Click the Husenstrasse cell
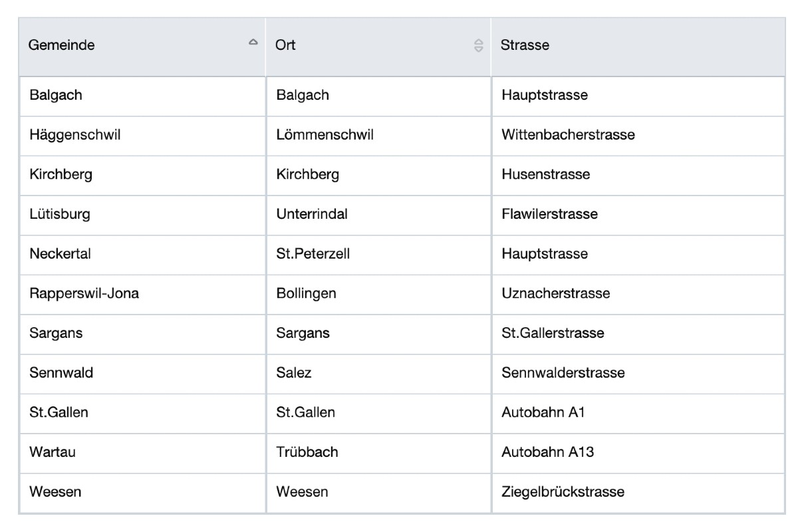 [545, 175]
